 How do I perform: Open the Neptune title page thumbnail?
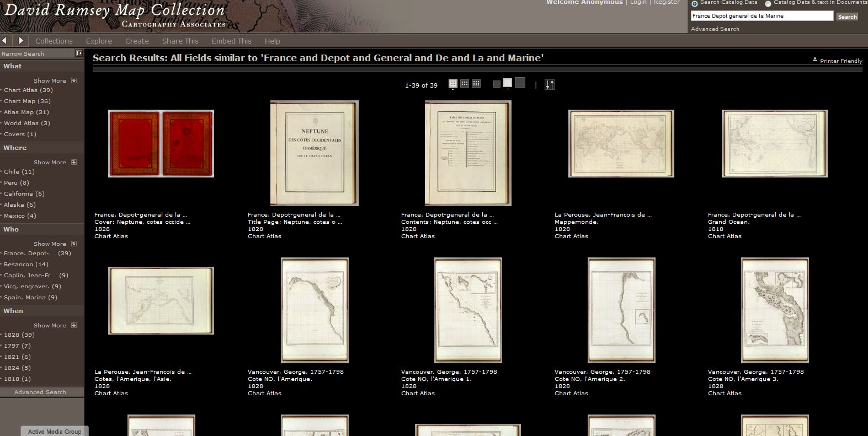pos(315,153)
